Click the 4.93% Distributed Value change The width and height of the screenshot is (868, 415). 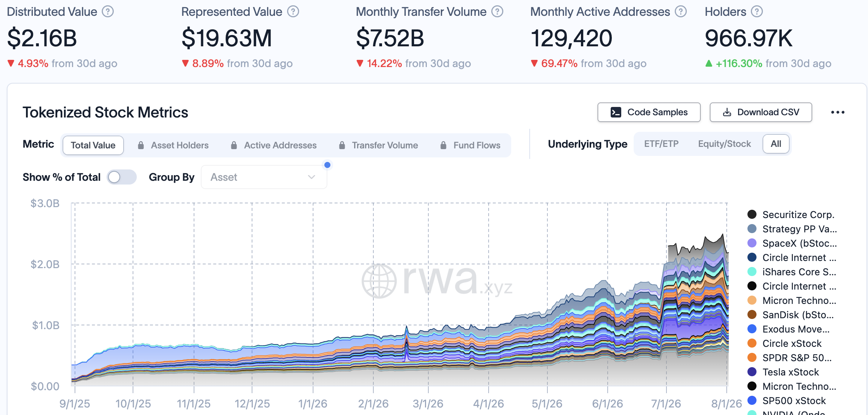[x=33, y=63]
